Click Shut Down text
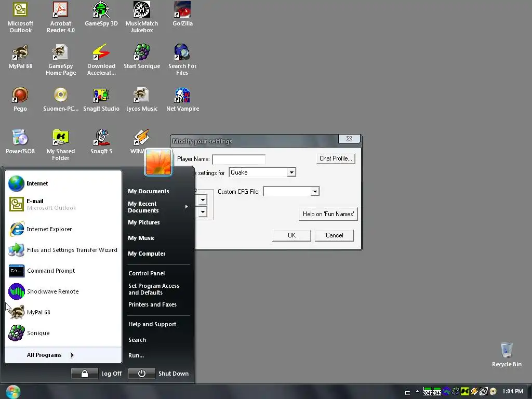This screenshot has width=532, height=399. click(x=174, y=374)
